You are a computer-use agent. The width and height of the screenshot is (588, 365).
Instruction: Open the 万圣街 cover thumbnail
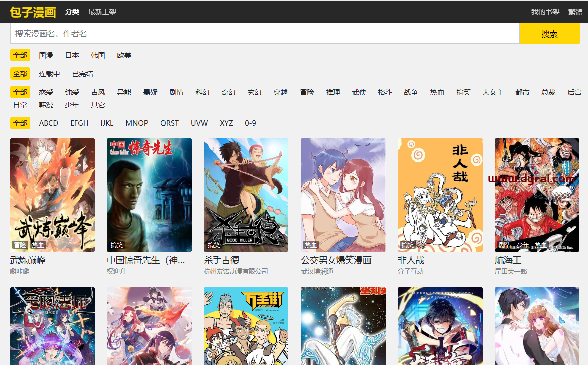(246, 326)
